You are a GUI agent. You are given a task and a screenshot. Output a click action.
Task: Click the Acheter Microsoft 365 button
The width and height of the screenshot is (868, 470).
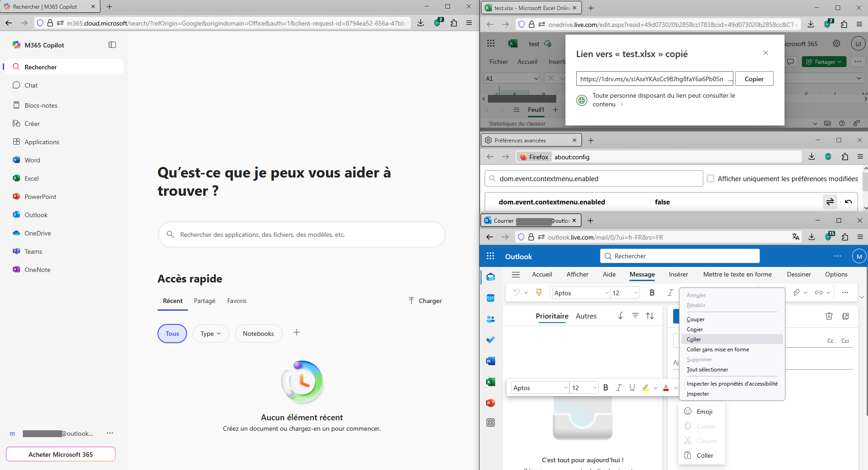[61, 454]
